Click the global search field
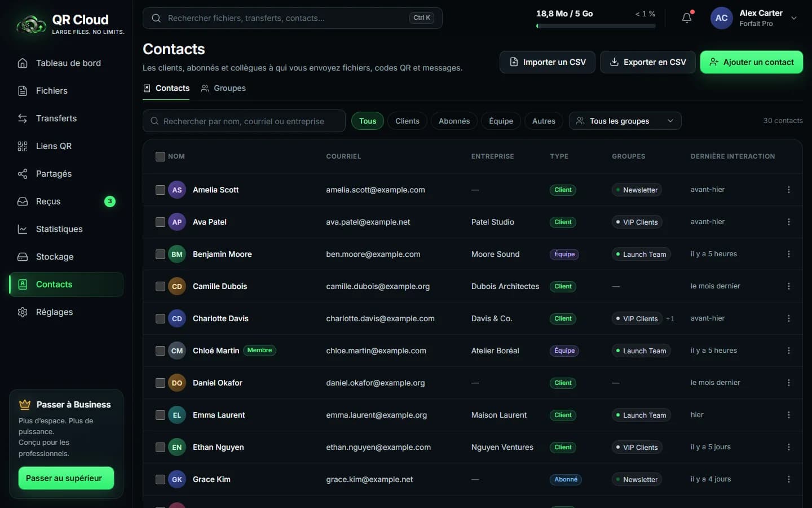Viewport: 812px width, 508px height. pos(292,18)
